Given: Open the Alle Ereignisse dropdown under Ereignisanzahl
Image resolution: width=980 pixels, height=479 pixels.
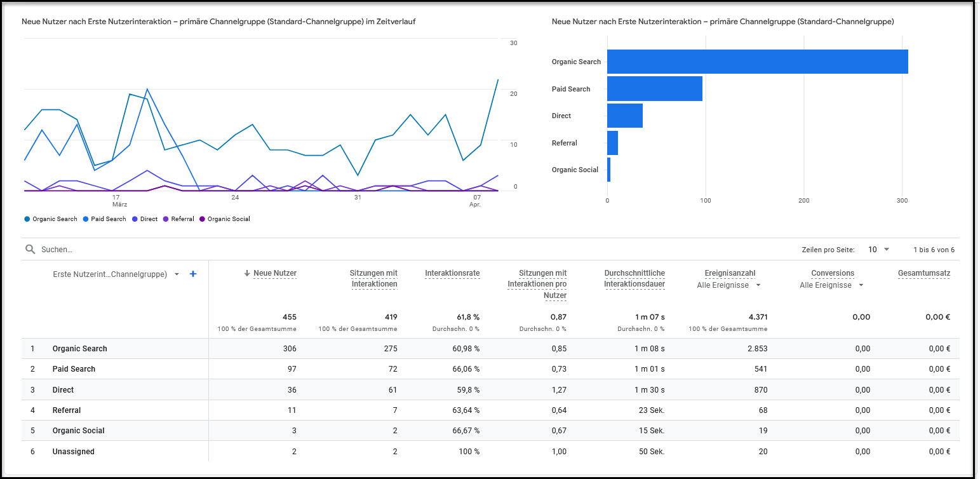Looking at the screenshot, I should coord(728,285).
